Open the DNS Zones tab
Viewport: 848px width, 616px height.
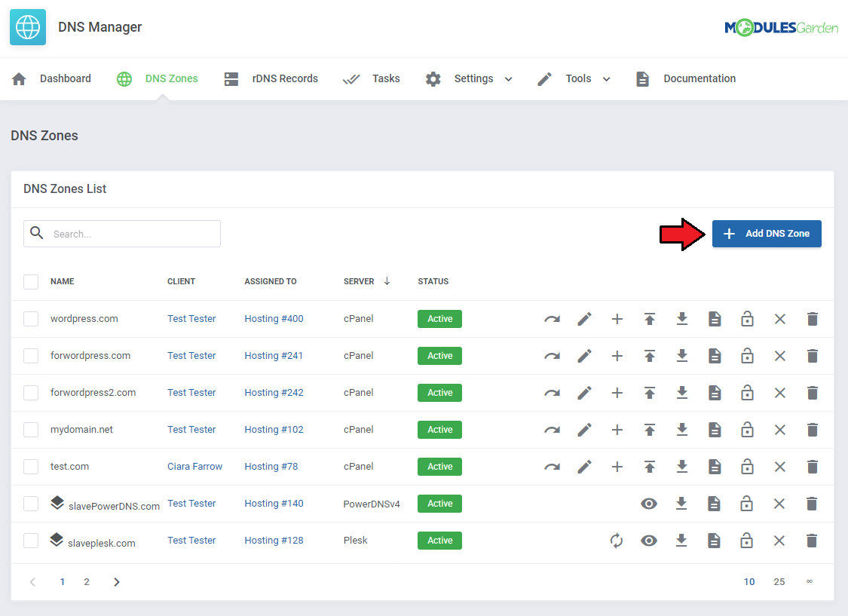pos(158,79)
